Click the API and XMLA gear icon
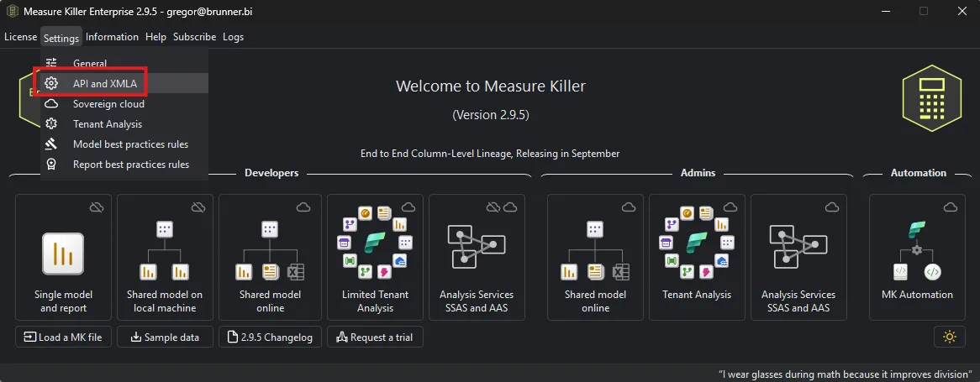The width and height of the screenshot is (980, 382). pyautogui.click(x=51, y=83)
